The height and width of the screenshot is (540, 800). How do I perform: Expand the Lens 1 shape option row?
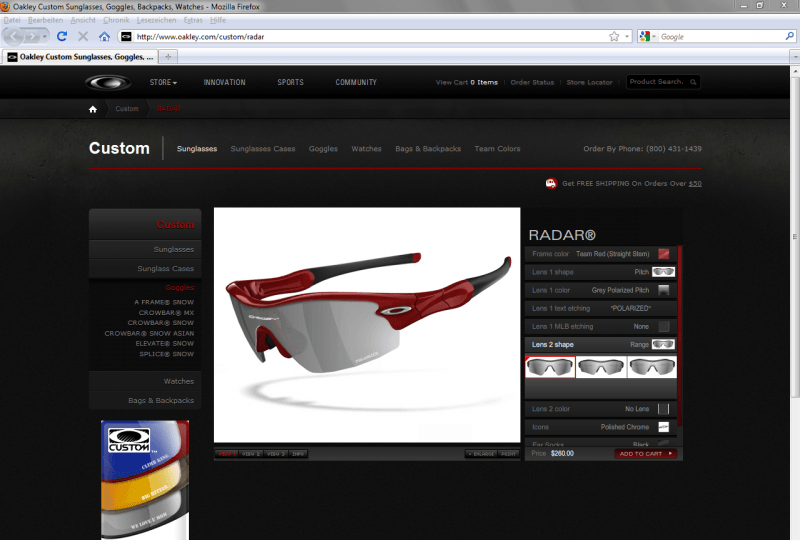[601, 272]
